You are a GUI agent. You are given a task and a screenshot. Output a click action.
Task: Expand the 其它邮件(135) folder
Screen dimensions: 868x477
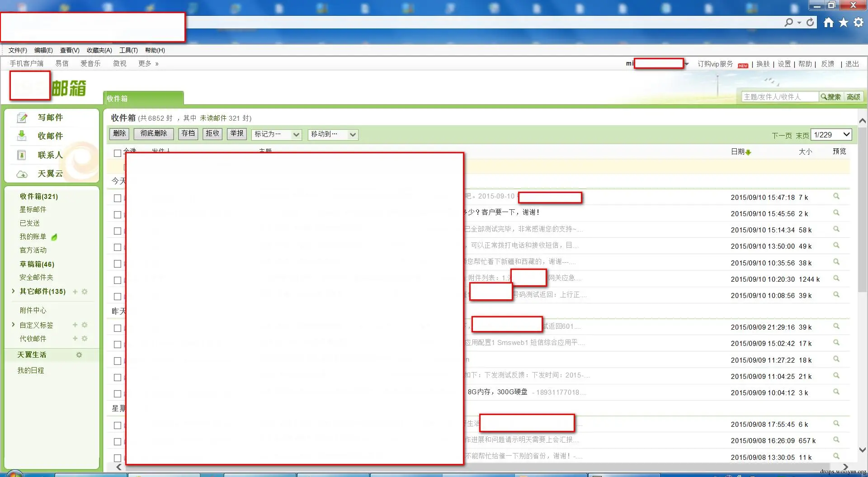(x=13, y=292)
